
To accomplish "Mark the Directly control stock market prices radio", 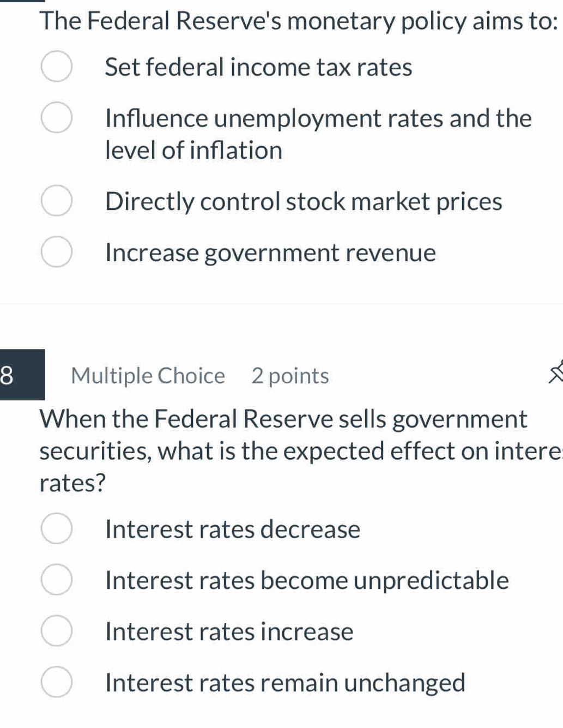I will [56, 201].
